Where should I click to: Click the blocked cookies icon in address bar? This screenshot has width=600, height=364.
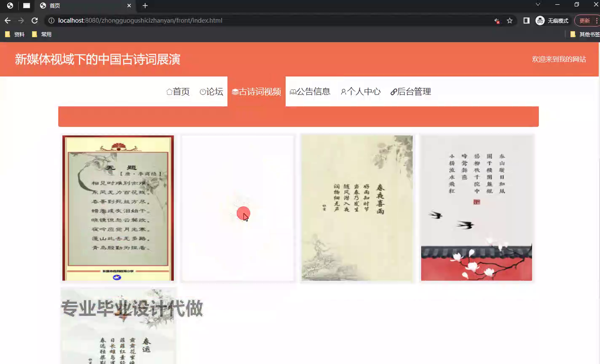click(x=497, y=21)
